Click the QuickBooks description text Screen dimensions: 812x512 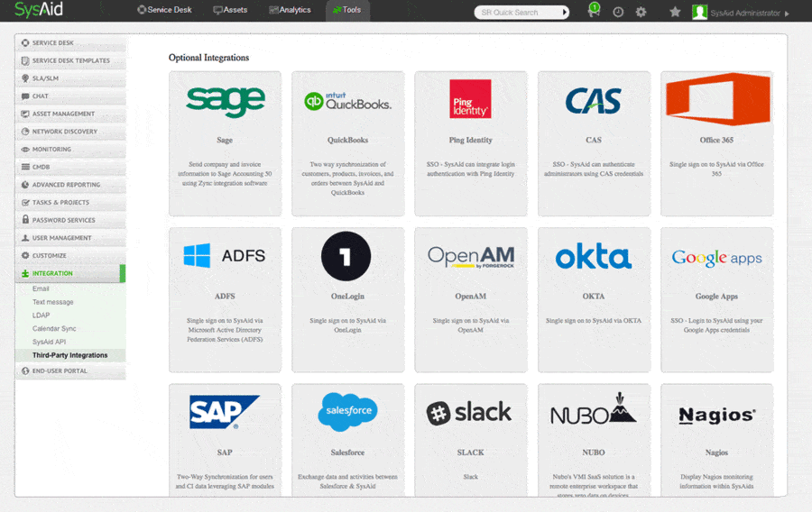coord(347,178)
